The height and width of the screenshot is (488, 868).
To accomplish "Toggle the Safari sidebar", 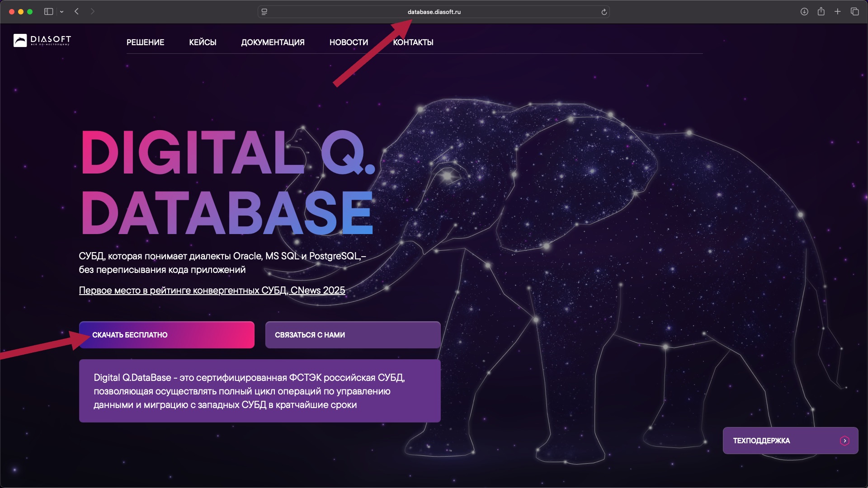I will 48,11.
